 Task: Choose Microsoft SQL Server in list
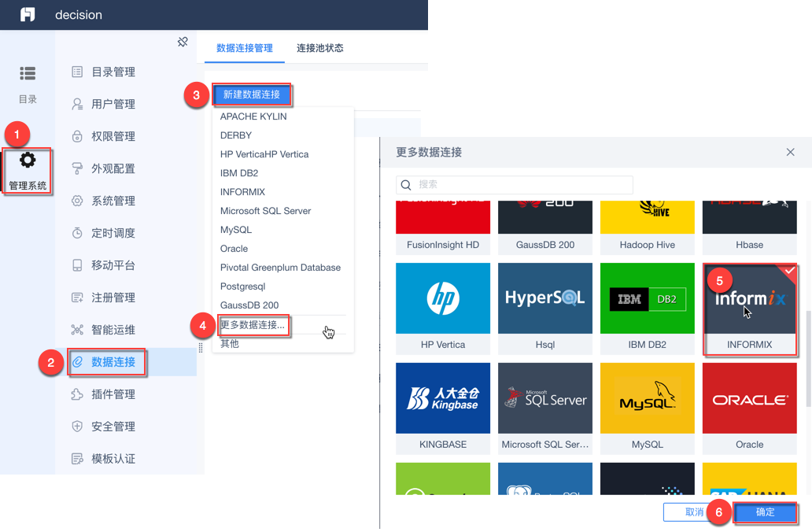pos(265,211)
